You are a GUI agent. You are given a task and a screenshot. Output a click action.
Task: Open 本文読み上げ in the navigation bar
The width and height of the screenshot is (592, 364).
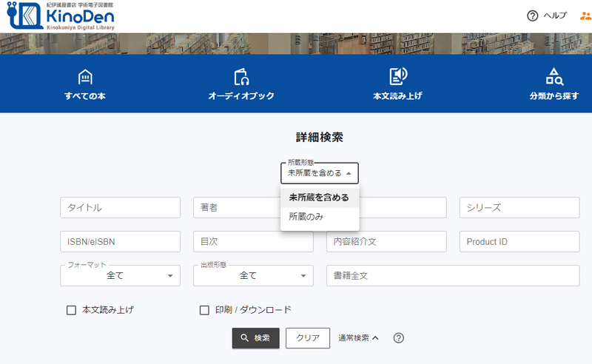tap(397, 84)
